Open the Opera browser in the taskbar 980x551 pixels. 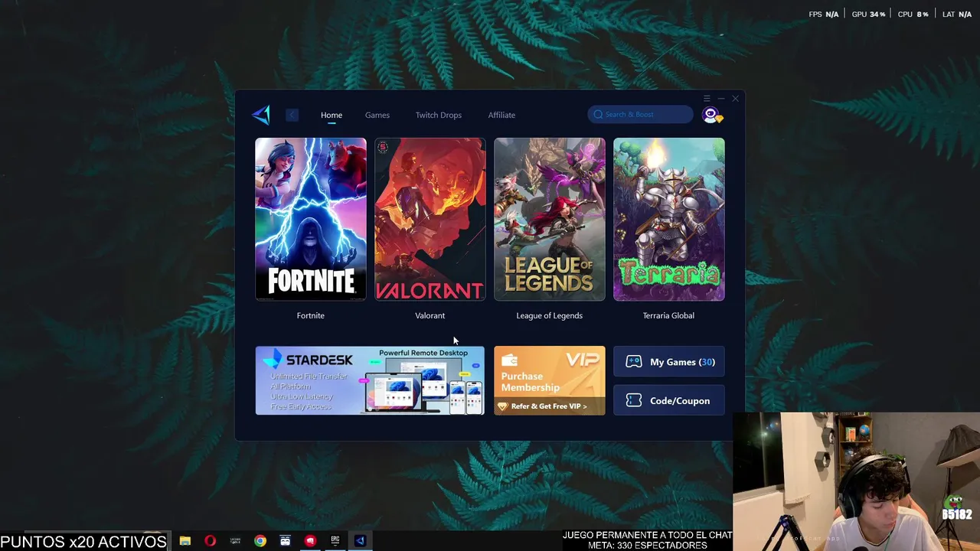tap(211, 540)
